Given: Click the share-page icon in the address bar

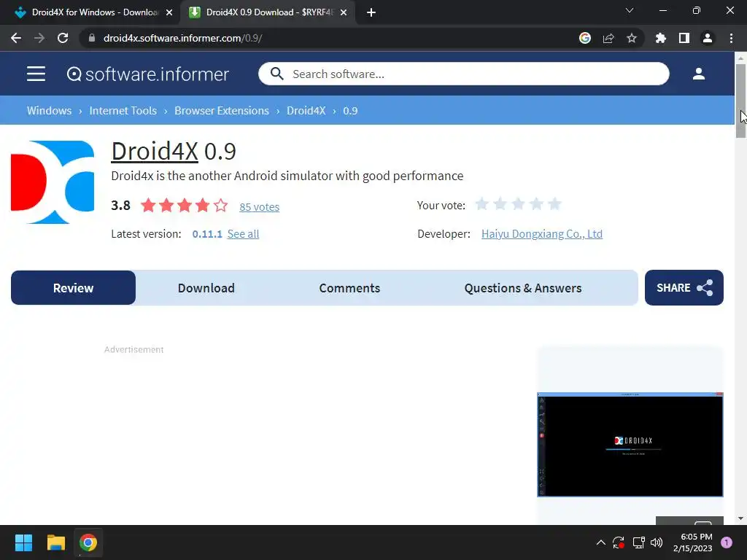Looking at the screenshot, I should click(x=608, y=38).
